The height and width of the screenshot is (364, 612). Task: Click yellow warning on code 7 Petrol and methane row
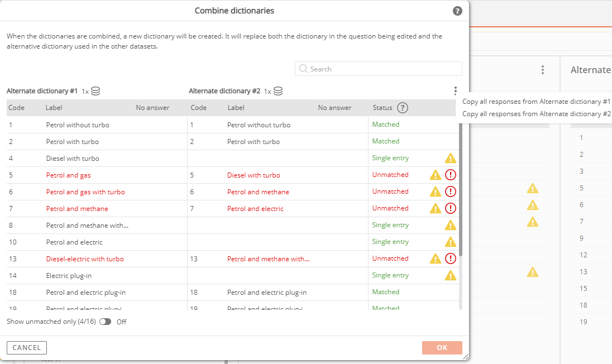click(x=435, y=208)
